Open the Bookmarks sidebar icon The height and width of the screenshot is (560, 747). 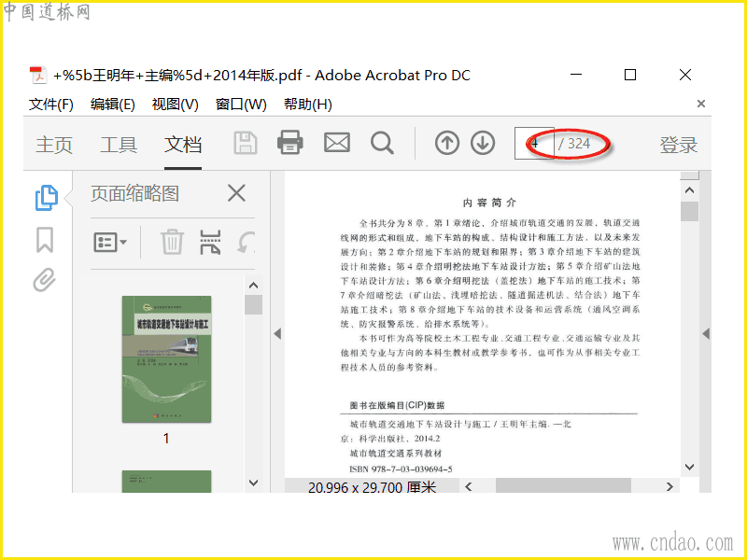click(x=45, y=240)
